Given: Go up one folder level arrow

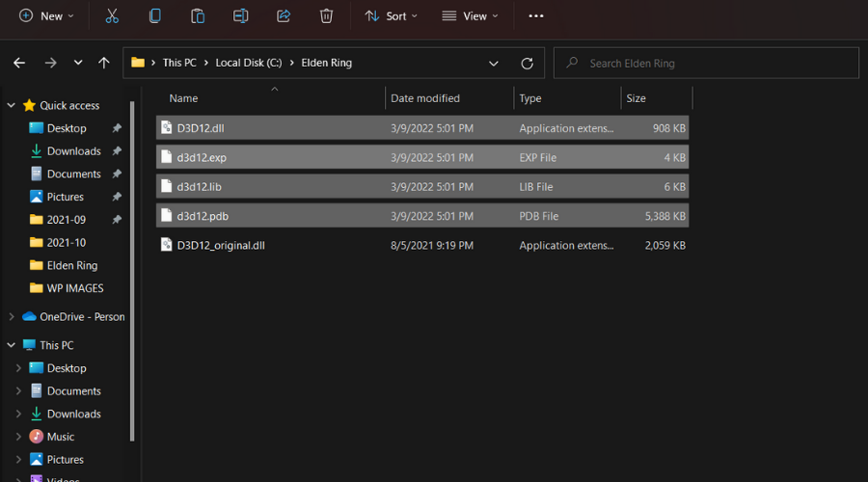Looking at the screenshot, I should (104, 63).
